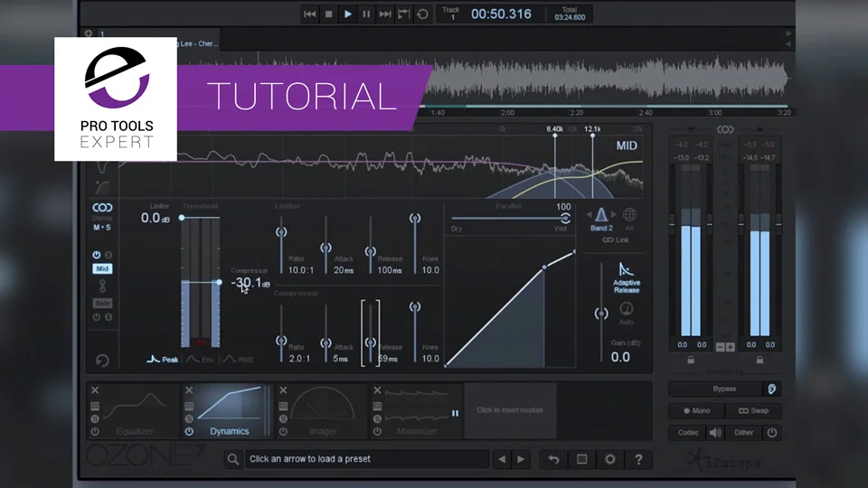Toggle Auto gain knob icon
Screen dimensions: 868x488
pos(626,309)
